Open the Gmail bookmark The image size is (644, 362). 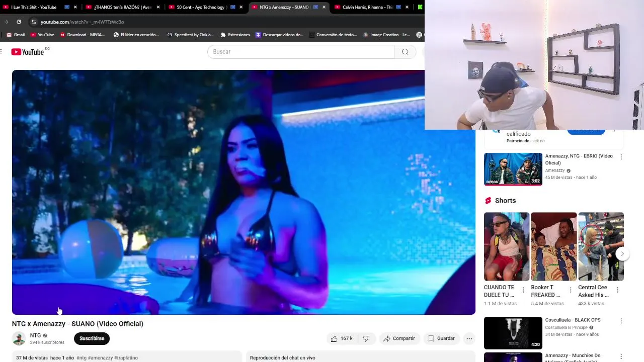[16, 35]
